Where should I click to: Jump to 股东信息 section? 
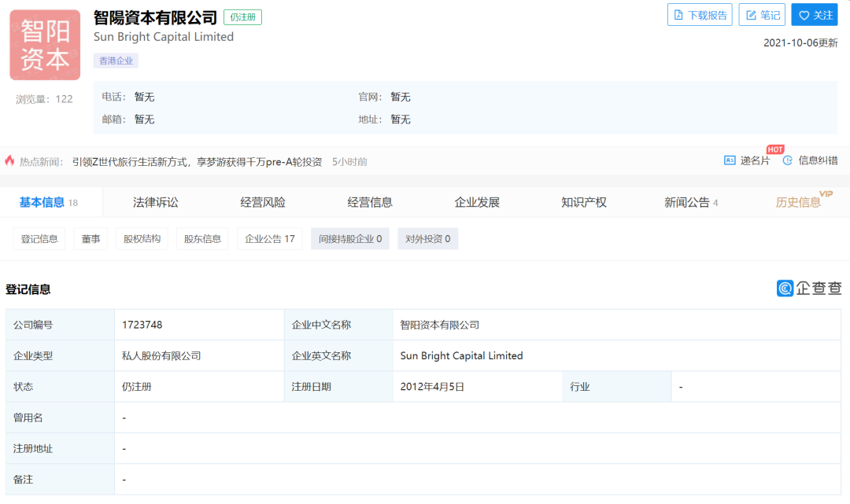point(202,239)
